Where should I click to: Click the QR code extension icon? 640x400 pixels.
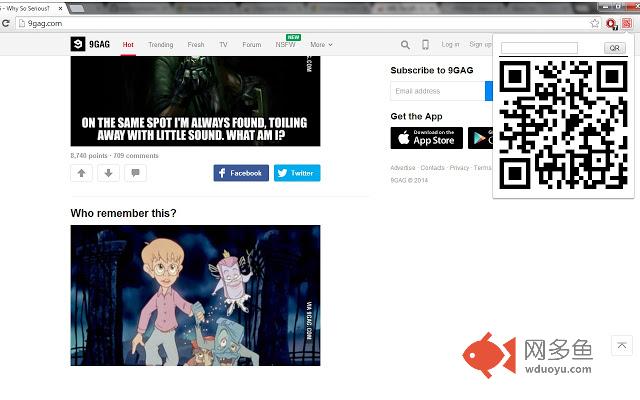click(x=627, y=24)
